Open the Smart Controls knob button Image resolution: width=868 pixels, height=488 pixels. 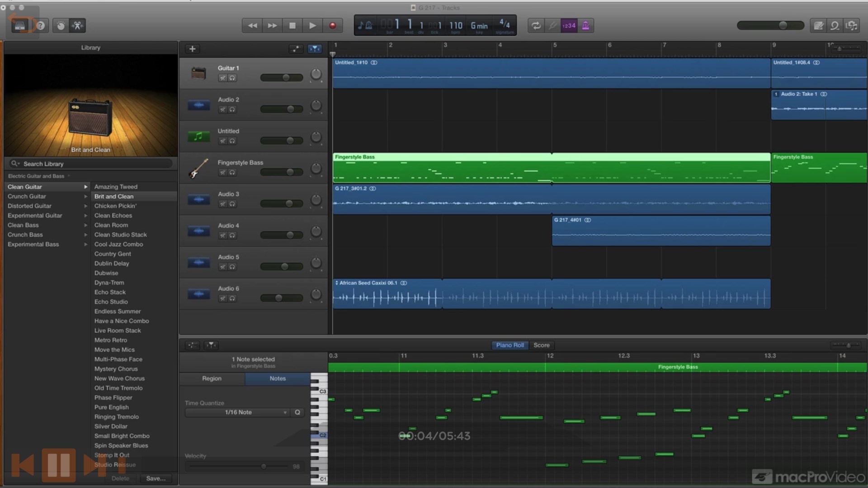coord(61,26)
